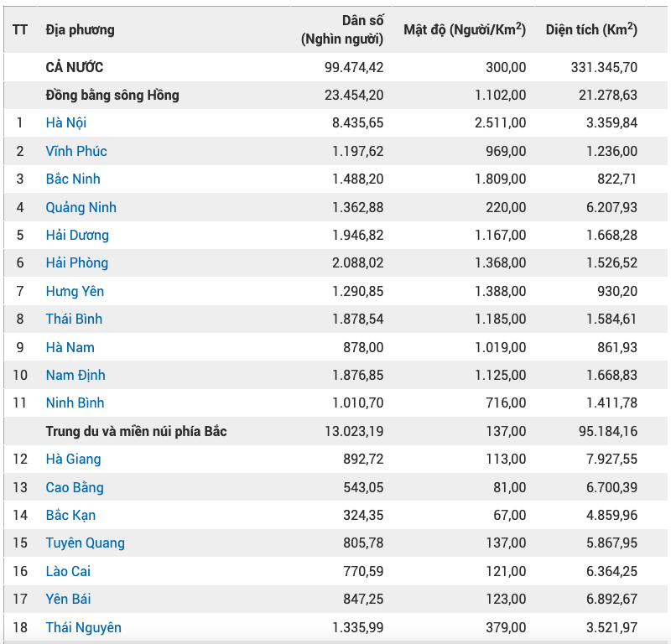Viewport: 671px width, 644px height.
Task: Open the Hưng Yên link
Action: click(75, 291)
